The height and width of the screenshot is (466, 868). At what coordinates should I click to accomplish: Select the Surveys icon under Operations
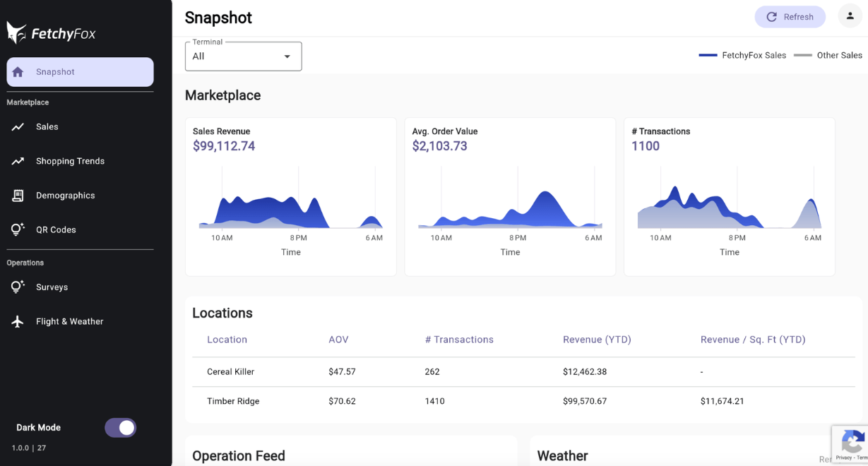(18, 287)
